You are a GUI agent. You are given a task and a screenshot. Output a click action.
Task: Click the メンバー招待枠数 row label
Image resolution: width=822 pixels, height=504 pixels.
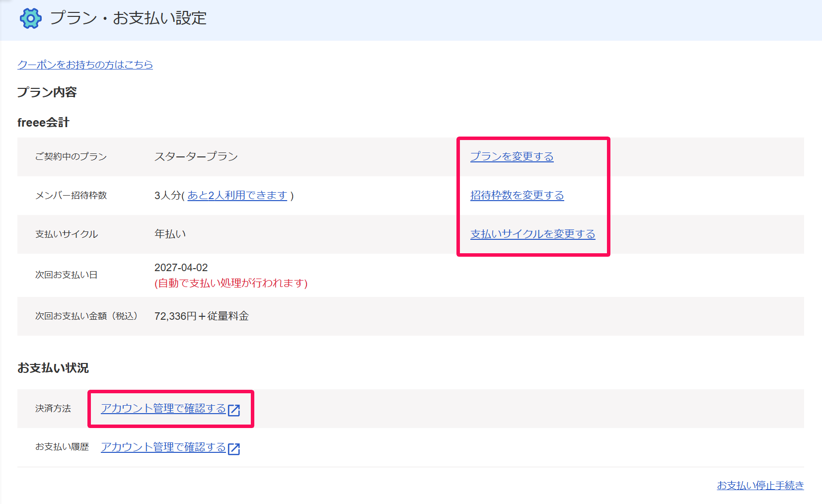(71, 195)
